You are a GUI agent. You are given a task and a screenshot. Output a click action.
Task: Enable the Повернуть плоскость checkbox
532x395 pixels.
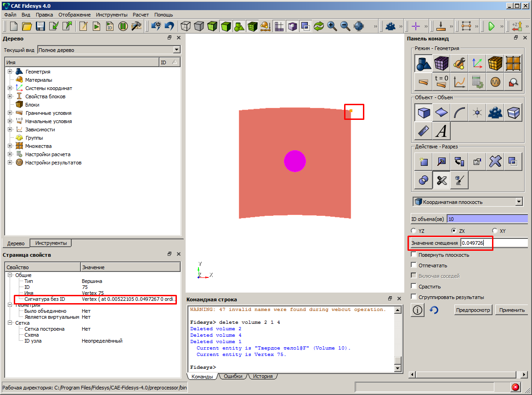(413, 254)
